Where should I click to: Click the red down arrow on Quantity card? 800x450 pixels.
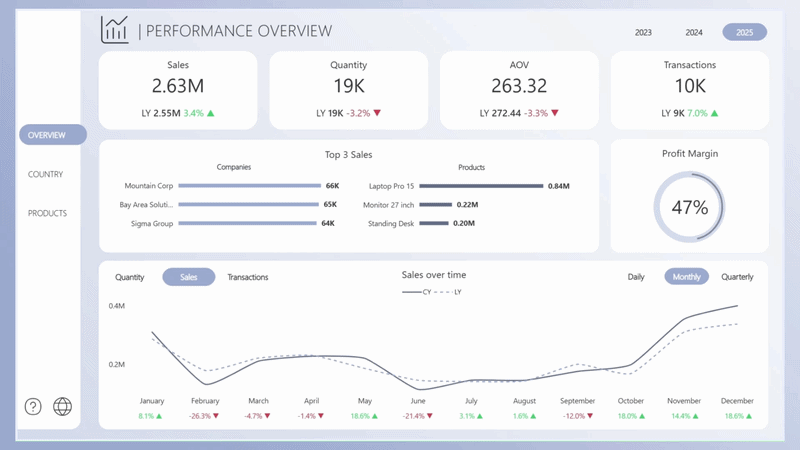click(377, 113)
